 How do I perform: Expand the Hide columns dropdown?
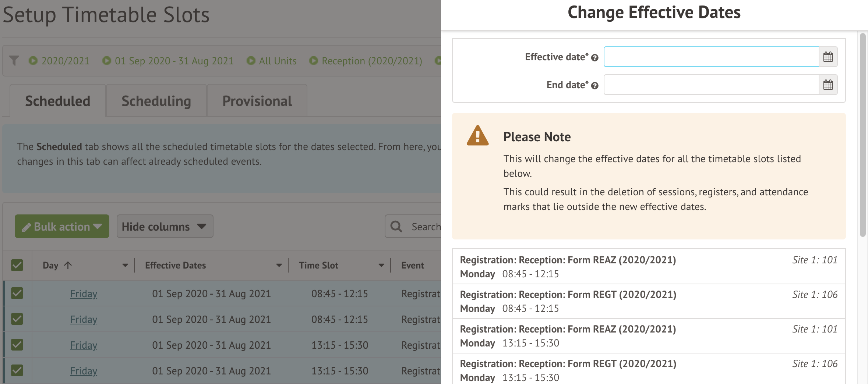coord(165,227)
